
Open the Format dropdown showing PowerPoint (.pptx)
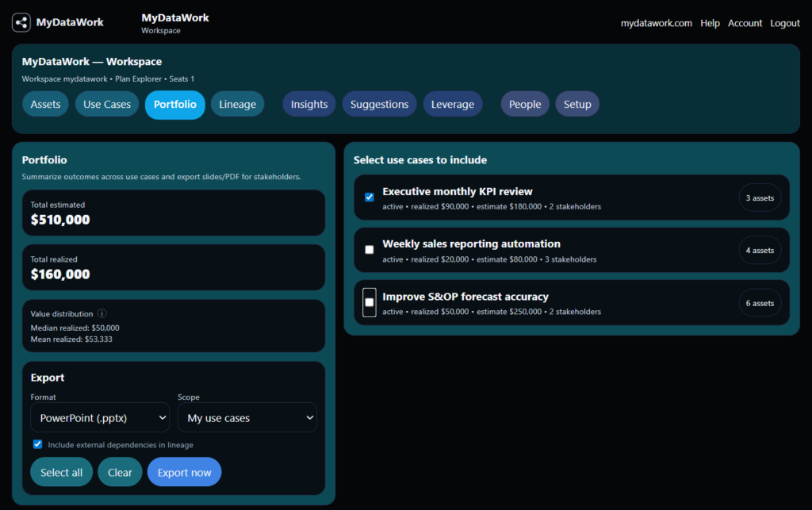pyautogui.click(x=100, y=417)
